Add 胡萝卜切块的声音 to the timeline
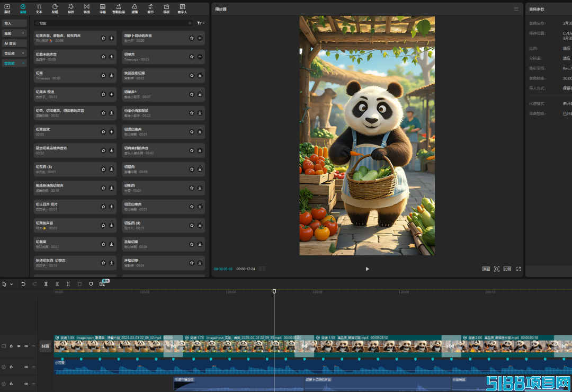 coord(200,38)
